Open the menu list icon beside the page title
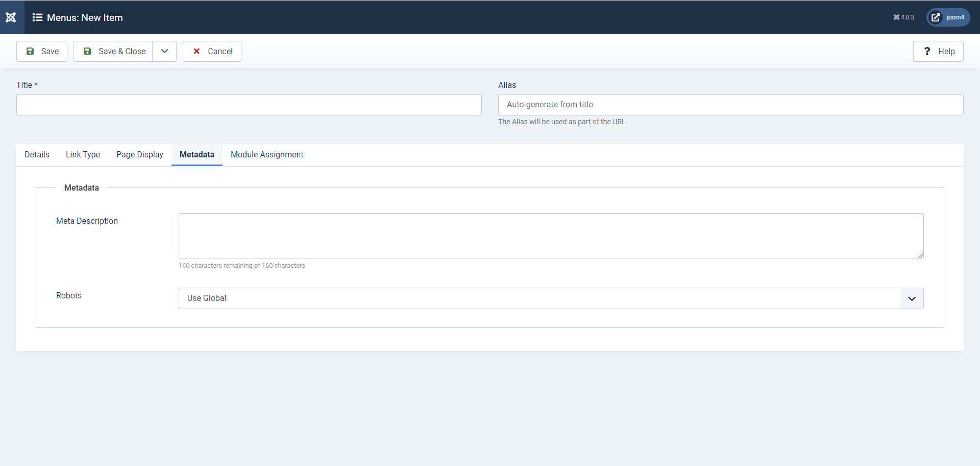980x466 pixels. tap(37, 17)
